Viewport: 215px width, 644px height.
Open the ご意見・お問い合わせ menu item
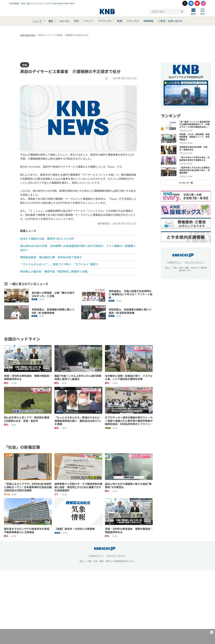[170, 21]
